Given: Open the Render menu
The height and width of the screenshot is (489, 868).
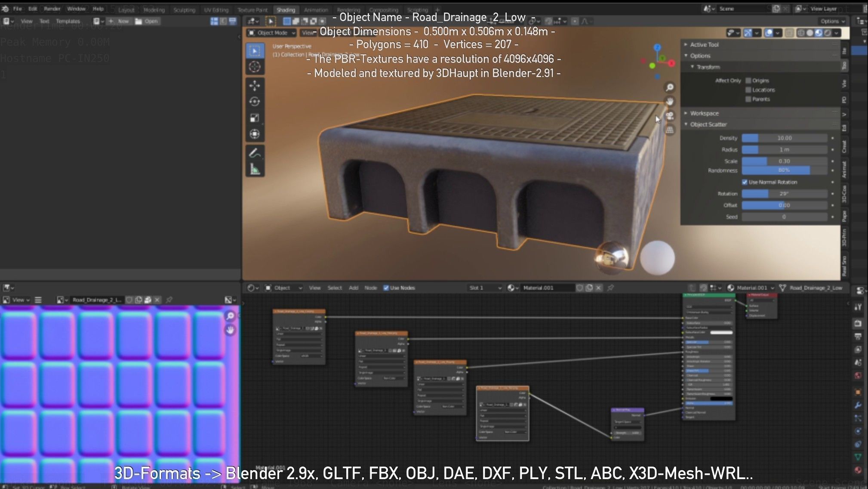Looking at the screenshot, I should (x=52, y=9).
